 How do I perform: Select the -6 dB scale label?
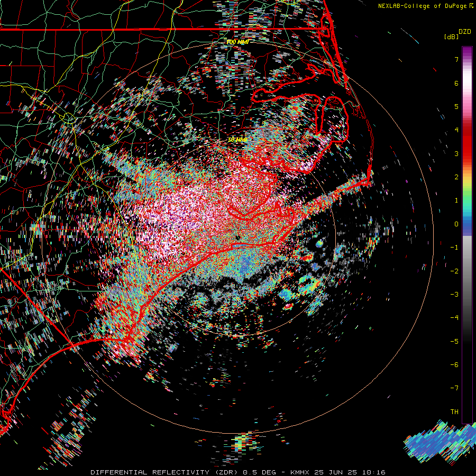pos(454,365)
